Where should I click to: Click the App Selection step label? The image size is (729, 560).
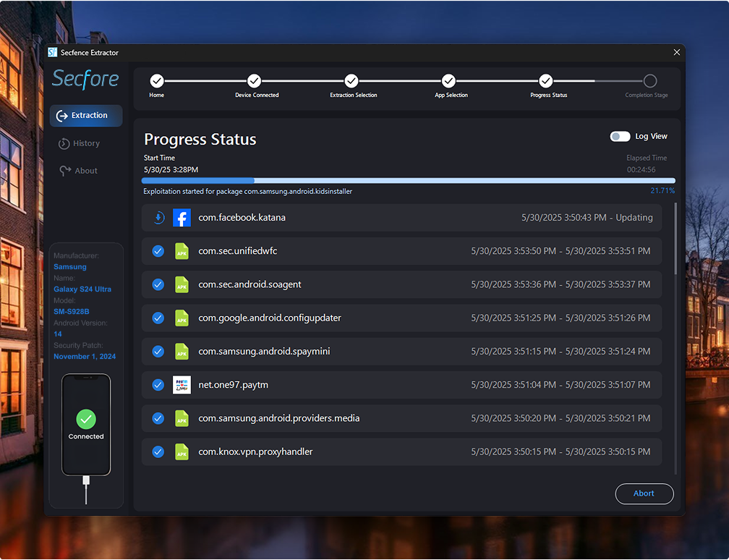pyautogui.click(x=451, y=96)
